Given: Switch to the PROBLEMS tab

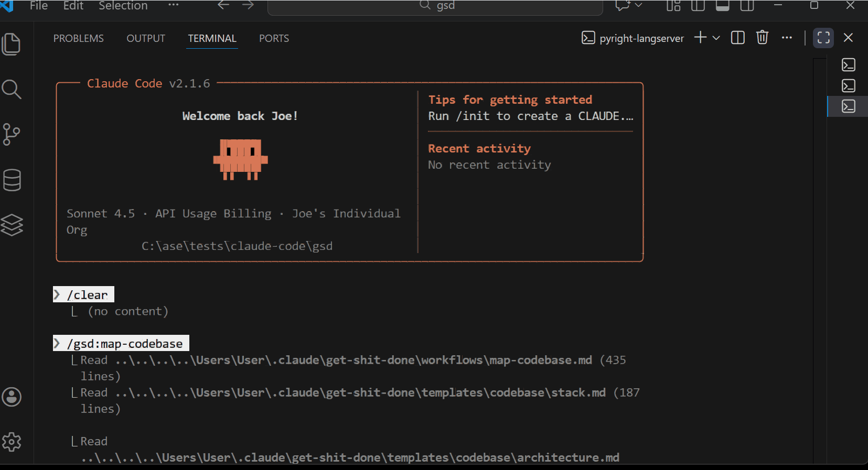Looking at the screenshot, I should (79, 38).
